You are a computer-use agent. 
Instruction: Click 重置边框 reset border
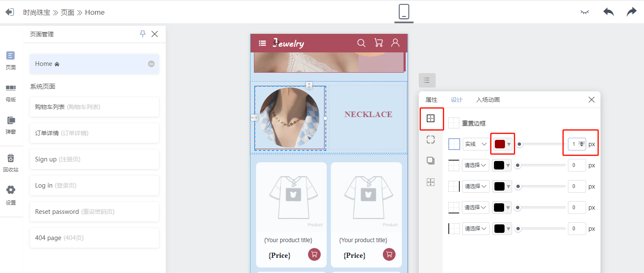[x=474, y=123]
